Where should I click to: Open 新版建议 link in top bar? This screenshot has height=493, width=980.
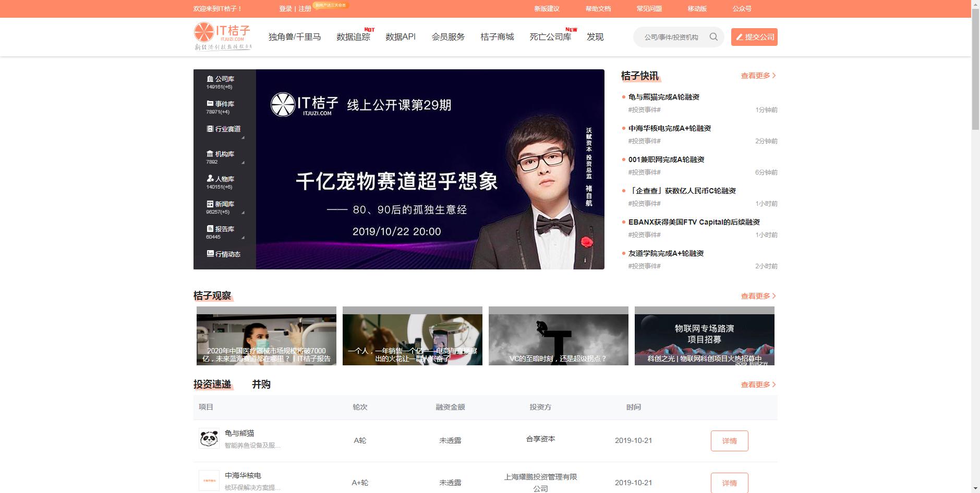pyautogui.click(x=547, y=9)
